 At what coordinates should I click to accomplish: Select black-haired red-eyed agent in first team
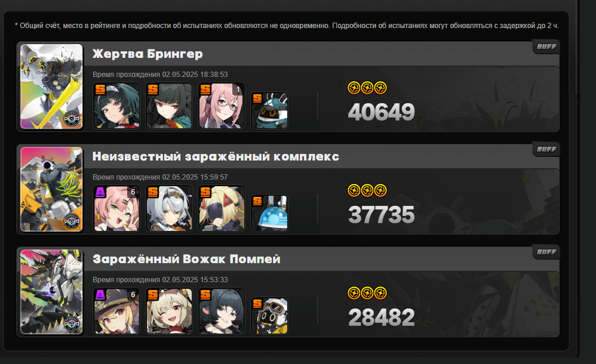[169, 106]
